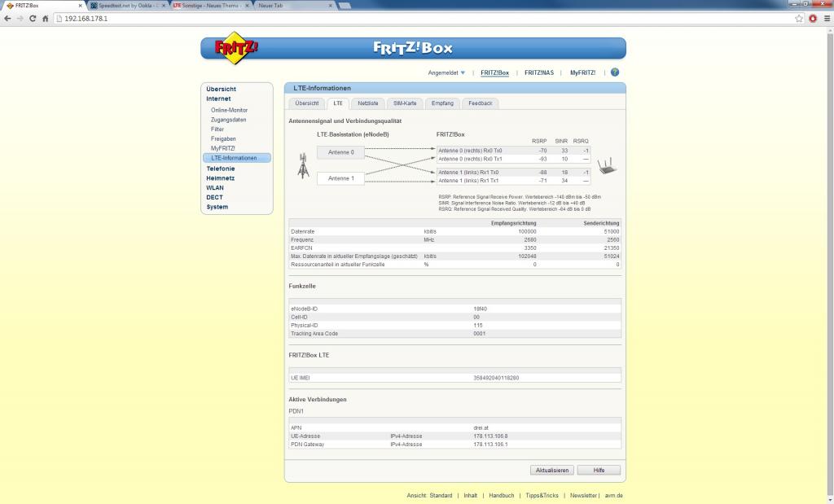
Task: Click the FRITZ! logo
Action: click(x=235, y=48)
